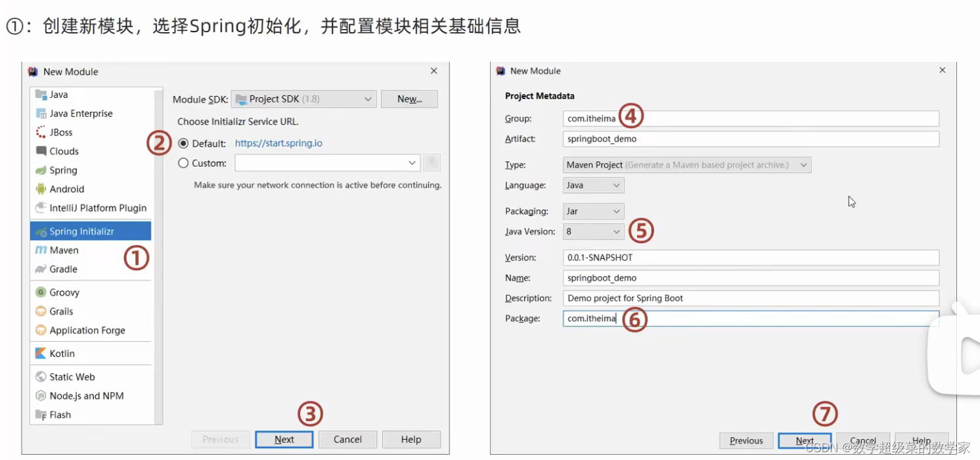Click the Artifact field containing springboot_demo
Viewport: 980px width, 460px height.
(x=751, y=139)
